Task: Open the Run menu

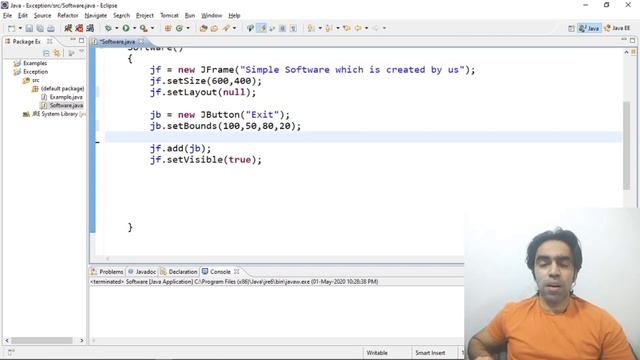Action: point(190,16)
